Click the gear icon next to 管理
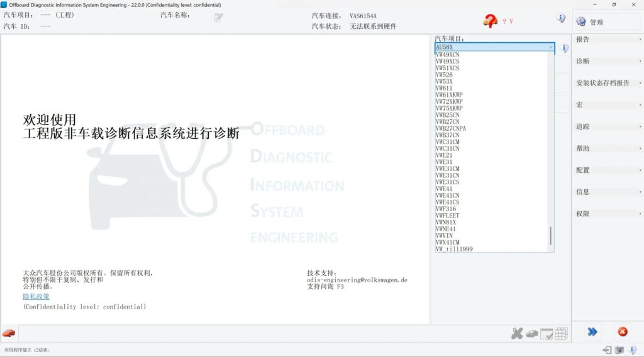Screen dimensions: 644x357 click(580, 22)
